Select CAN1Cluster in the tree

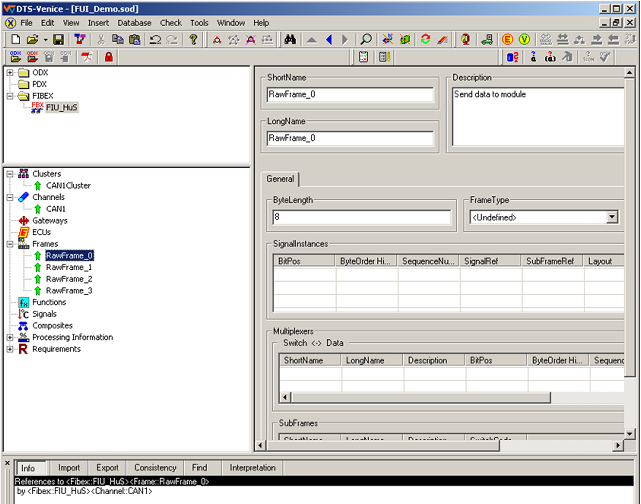click(x=68, y=186)
